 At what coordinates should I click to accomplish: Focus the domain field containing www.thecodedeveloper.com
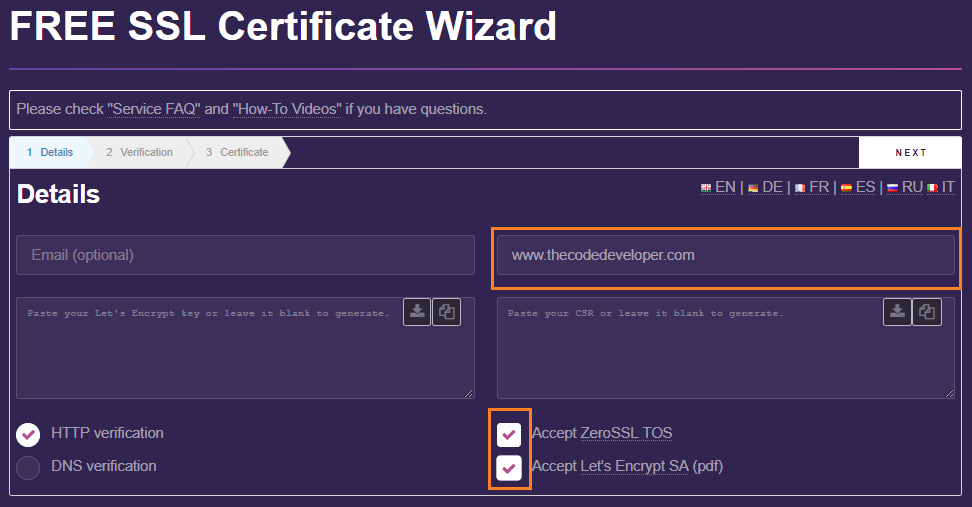tap(725, 255)
